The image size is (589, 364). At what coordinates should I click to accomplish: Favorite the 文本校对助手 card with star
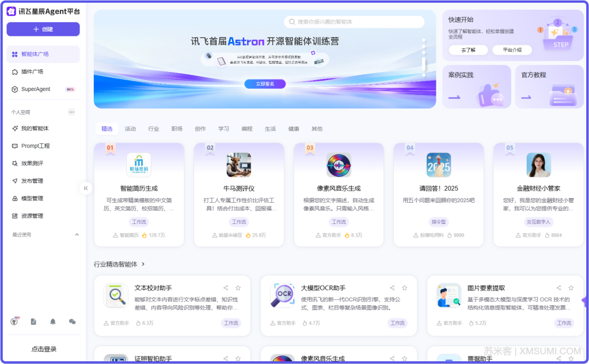click(x=238, y=288)
